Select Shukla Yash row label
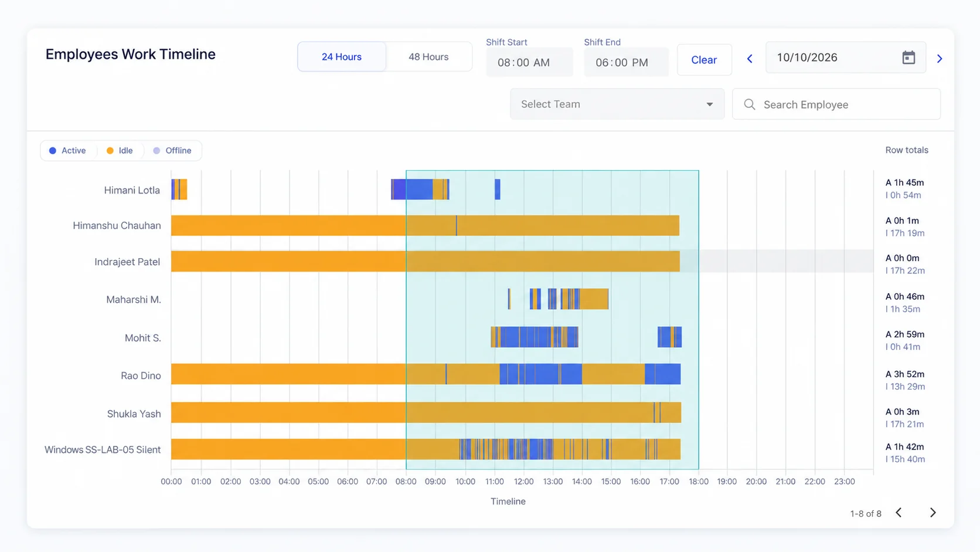 pos(134,414)
